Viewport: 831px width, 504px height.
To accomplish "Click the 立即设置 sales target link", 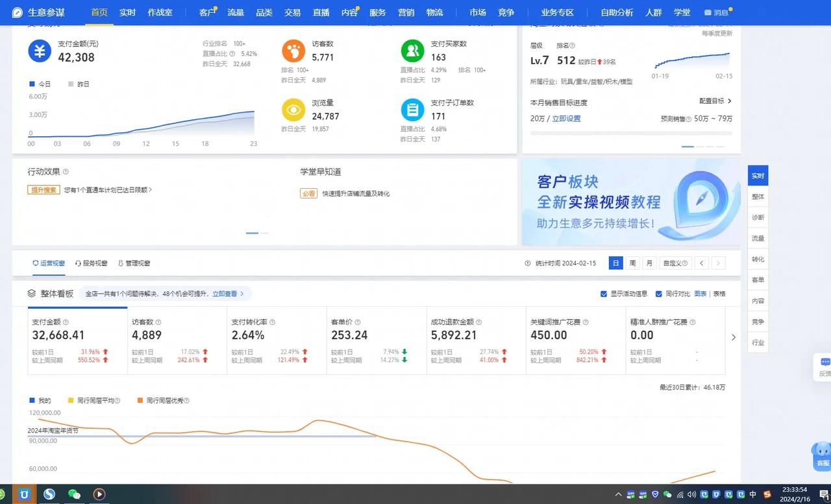I will pos(566,119).
